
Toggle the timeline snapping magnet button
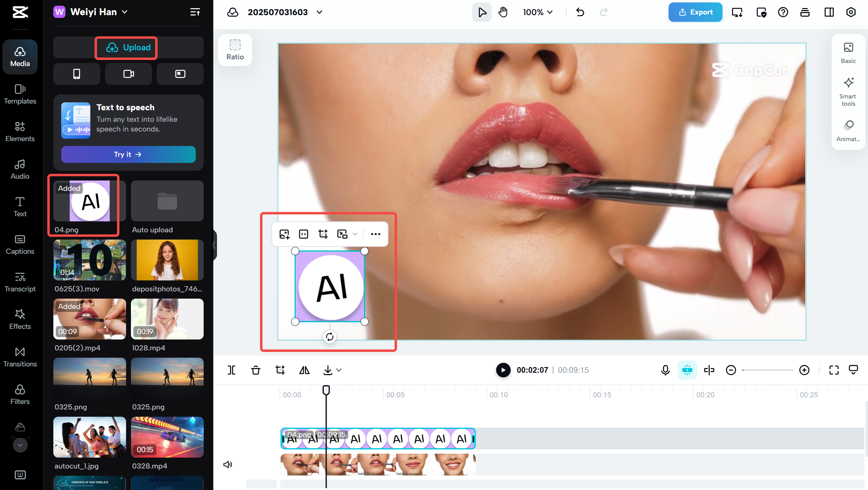[x=687, y=370]
